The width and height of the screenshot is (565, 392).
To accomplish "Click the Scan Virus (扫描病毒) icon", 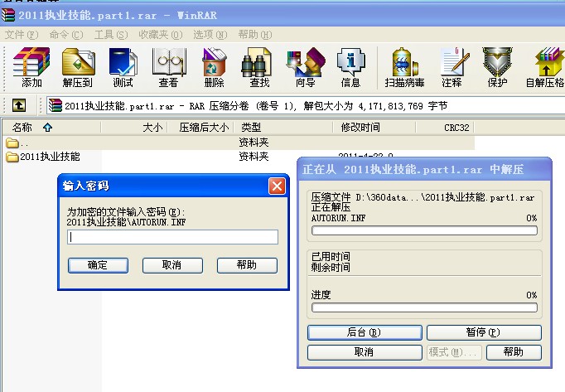I will (x=404, y=67).
